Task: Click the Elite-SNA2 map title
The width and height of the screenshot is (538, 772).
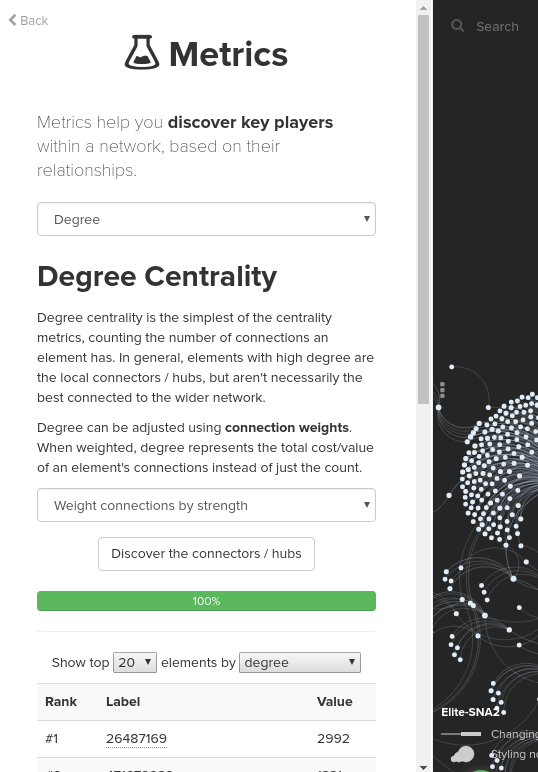Action: [470, 712]
